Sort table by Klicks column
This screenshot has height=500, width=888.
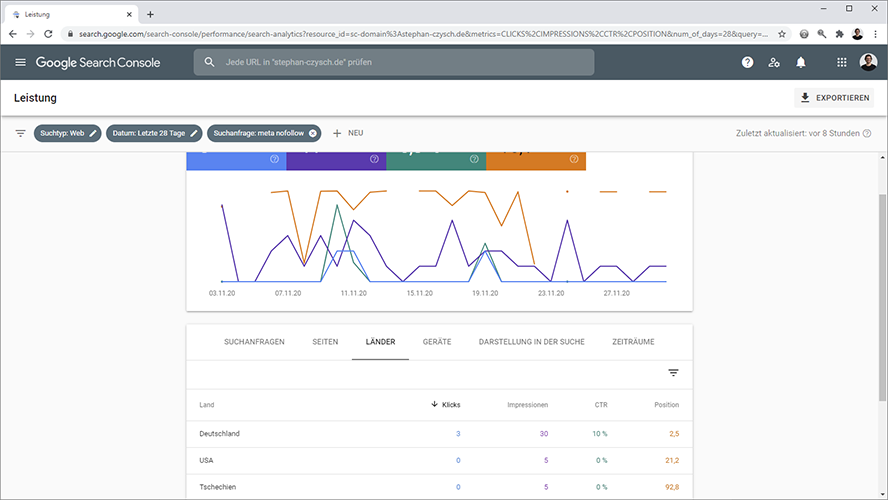point(446,404)
